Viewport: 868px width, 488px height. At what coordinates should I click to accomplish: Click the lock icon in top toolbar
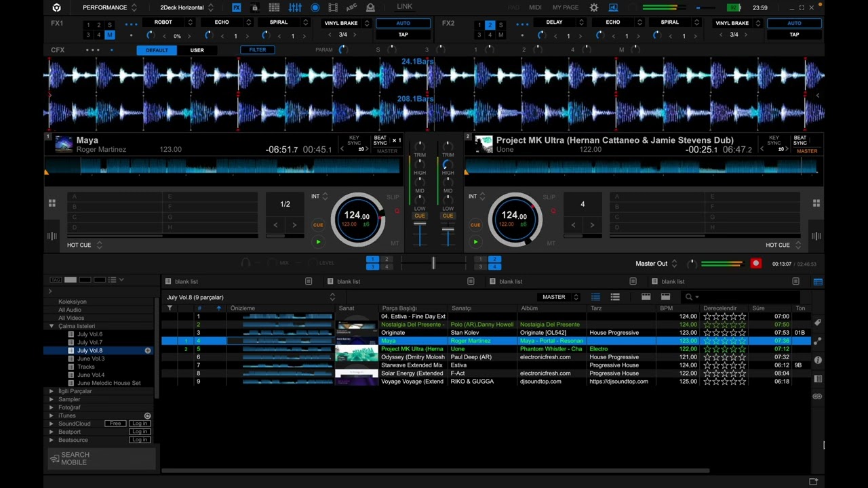point(254,7)
